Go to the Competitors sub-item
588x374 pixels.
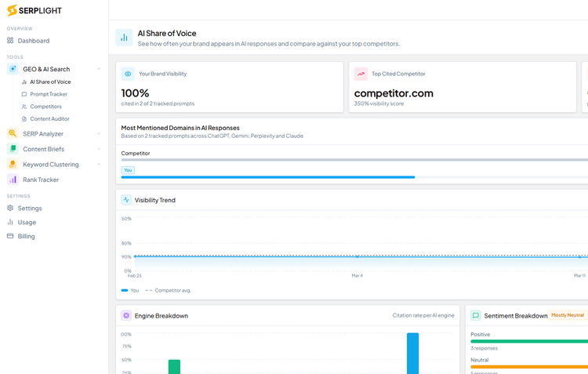click(45, 107)
